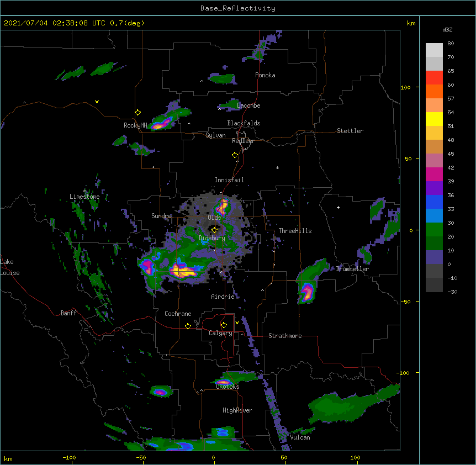The height and width of the screenshot is (465, 476).
Task: Click the yellow marker south of RedDeer
Action: tap(235, 155)
